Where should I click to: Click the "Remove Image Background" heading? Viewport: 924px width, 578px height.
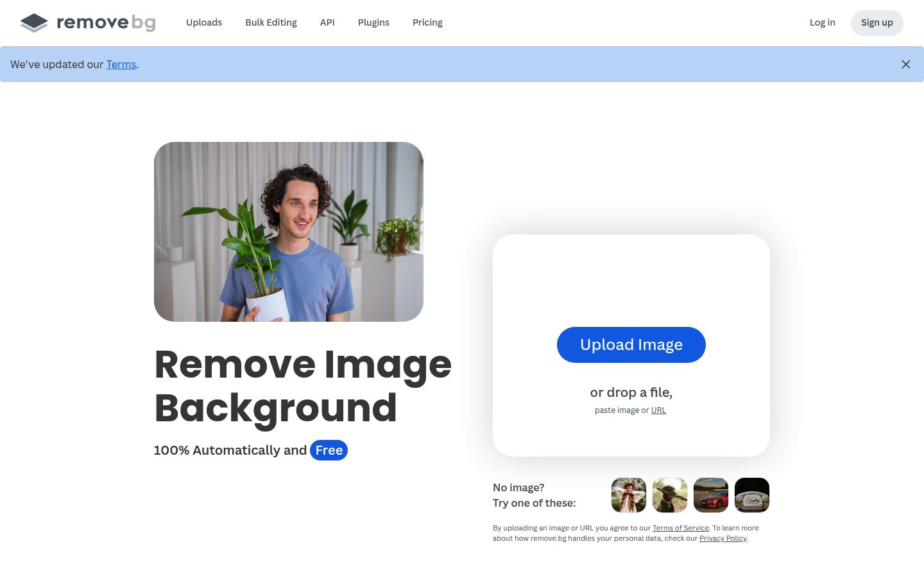tap(303, 386)
